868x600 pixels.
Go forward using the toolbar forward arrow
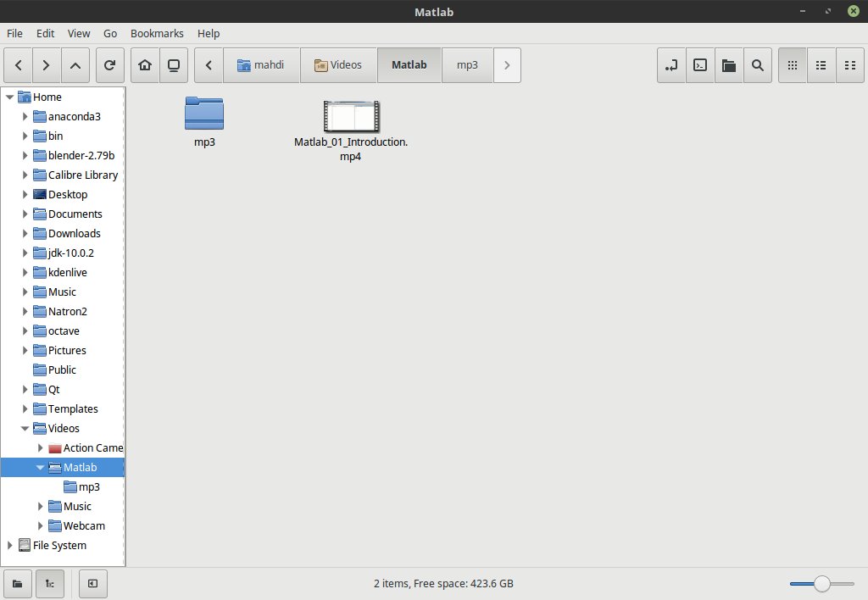coord(47,65)
